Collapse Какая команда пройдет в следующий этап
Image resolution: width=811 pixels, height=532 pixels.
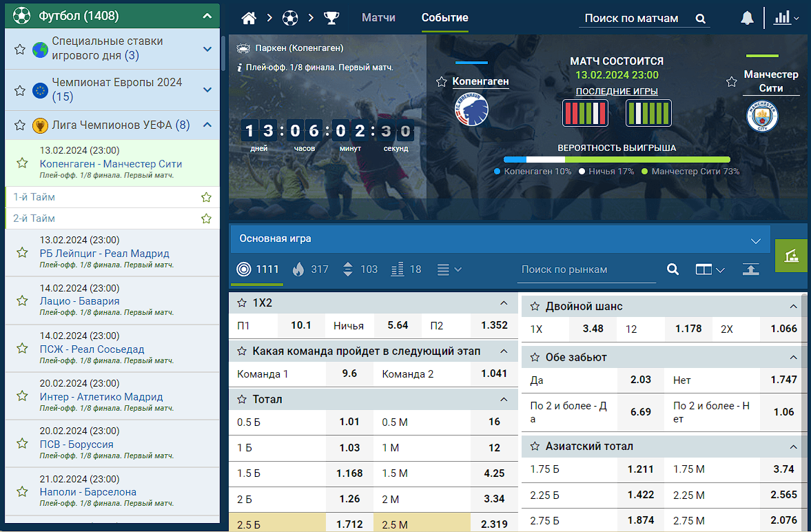coord(504,351)
